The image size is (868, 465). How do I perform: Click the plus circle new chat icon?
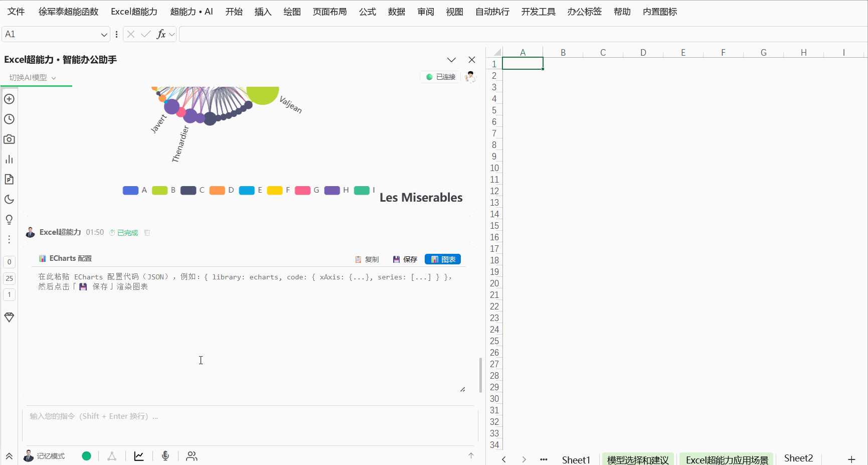click(x=9, y=99)
